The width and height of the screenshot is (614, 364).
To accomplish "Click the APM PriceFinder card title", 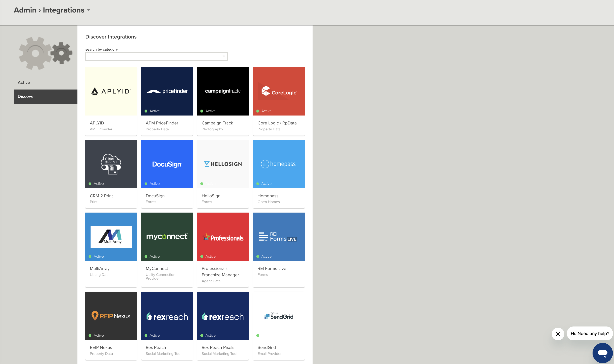I will [162, 123].
